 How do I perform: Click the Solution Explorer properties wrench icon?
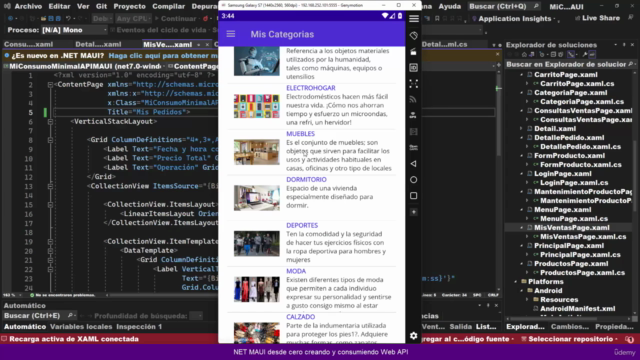[x=585, y=54]
